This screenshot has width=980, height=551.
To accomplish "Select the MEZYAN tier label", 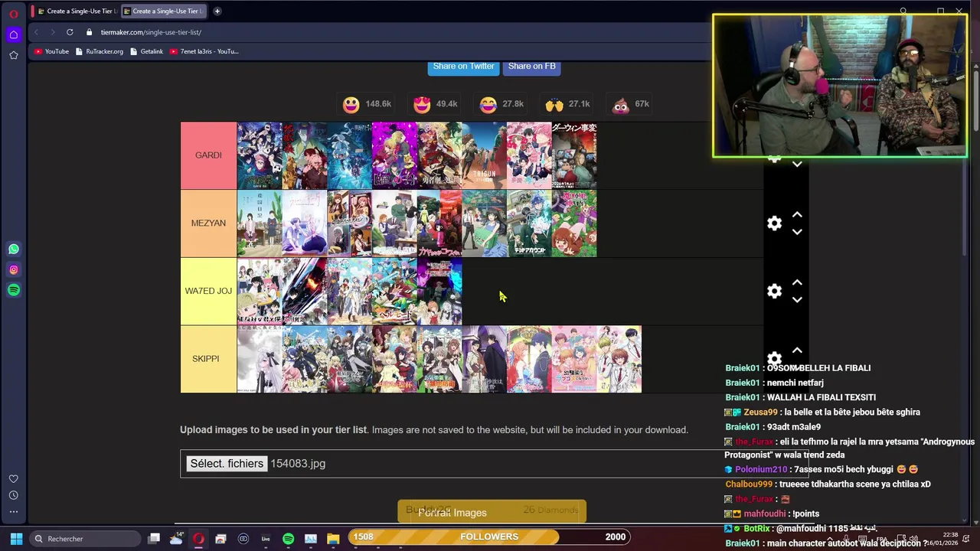I will pyautogui.click(x=208, y=223).
